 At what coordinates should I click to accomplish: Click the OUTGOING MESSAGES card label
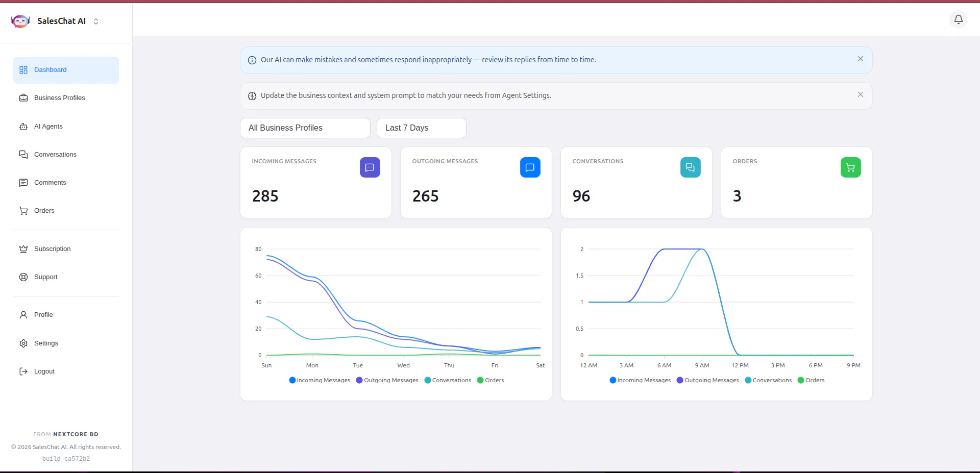tap(445, 161)
